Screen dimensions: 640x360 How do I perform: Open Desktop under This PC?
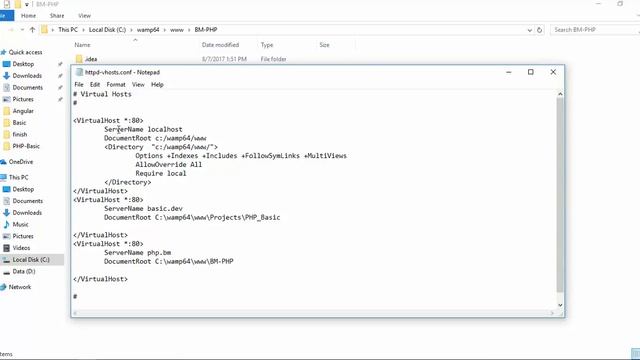coord(23,189)
